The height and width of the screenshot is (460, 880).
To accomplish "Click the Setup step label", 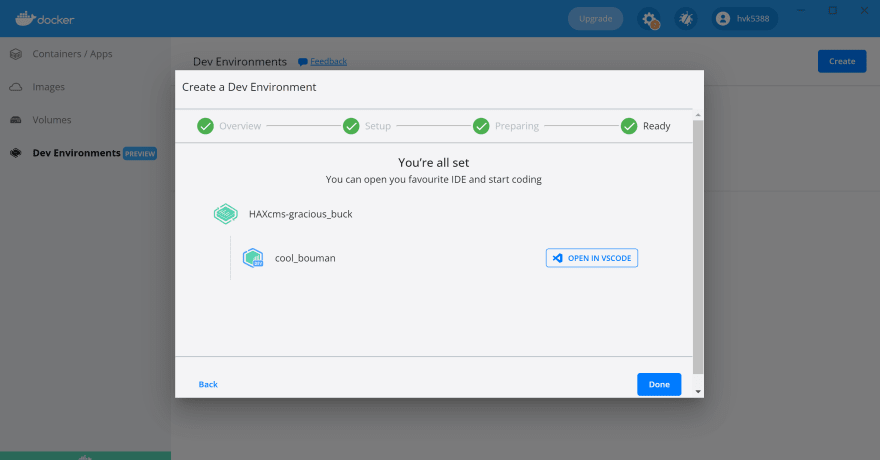I will coord(378,126).
